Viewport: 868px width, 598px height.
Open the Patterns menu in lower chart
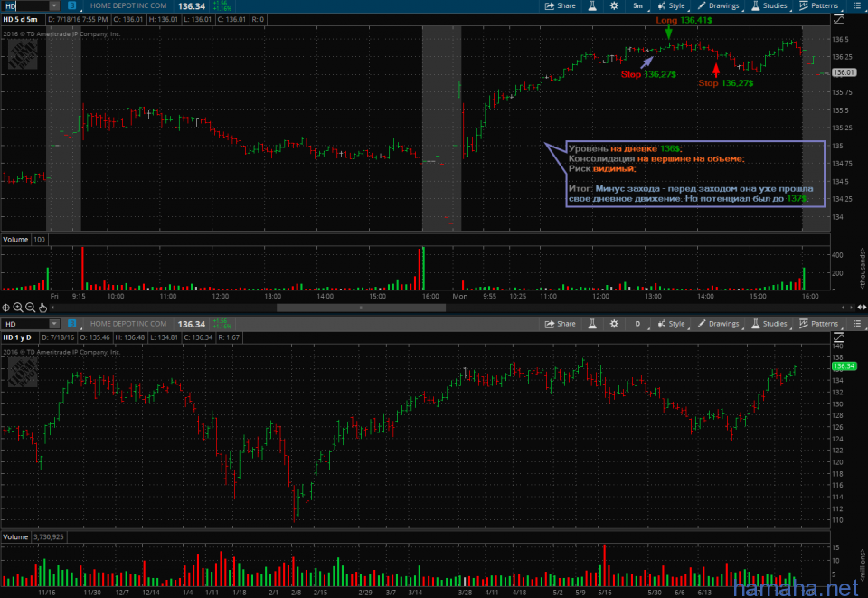coord(819,324)
